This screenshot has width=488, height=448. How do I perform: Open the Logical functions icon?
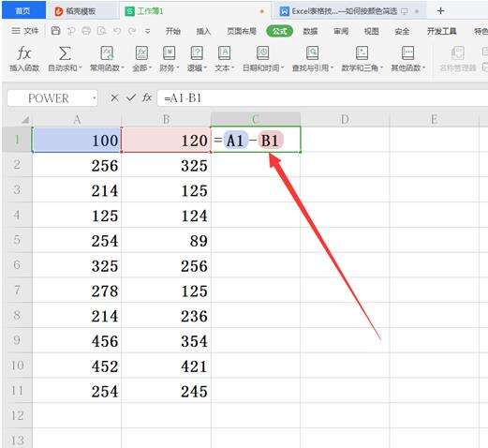click(197, 53)
